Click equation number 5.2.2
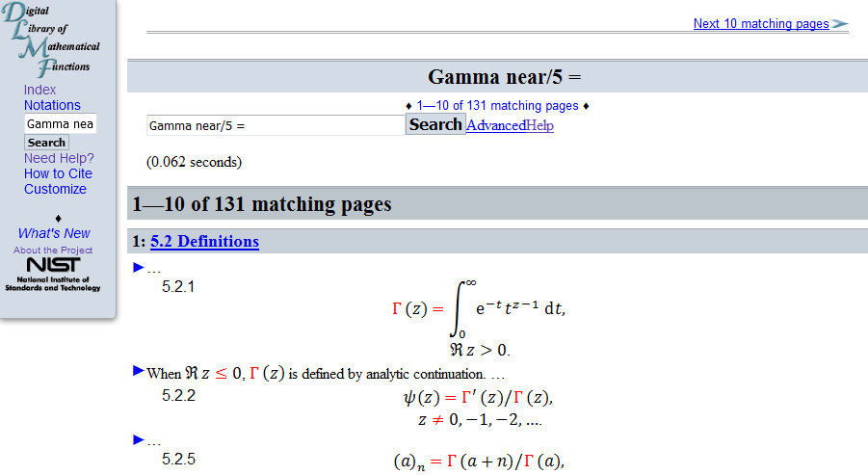This screenshot has width=868, height=475. pos(178,395)
